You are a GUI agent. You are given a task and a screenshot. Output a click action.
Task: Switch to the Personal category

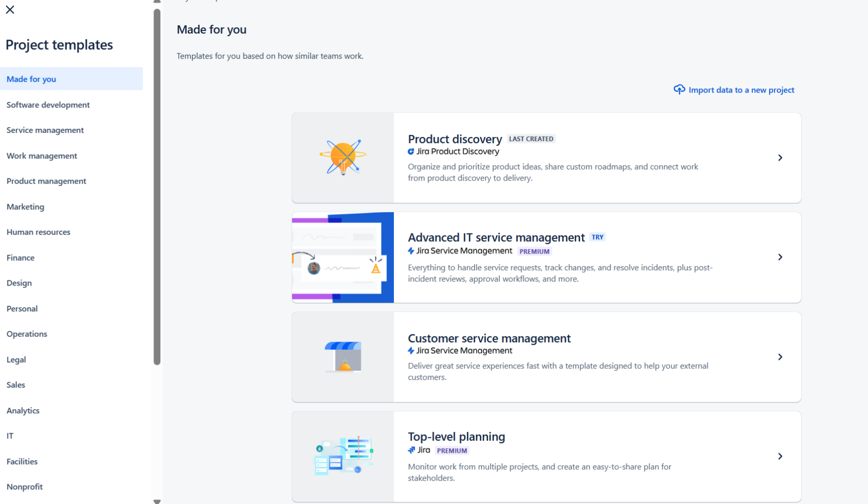tap(71, 308)
